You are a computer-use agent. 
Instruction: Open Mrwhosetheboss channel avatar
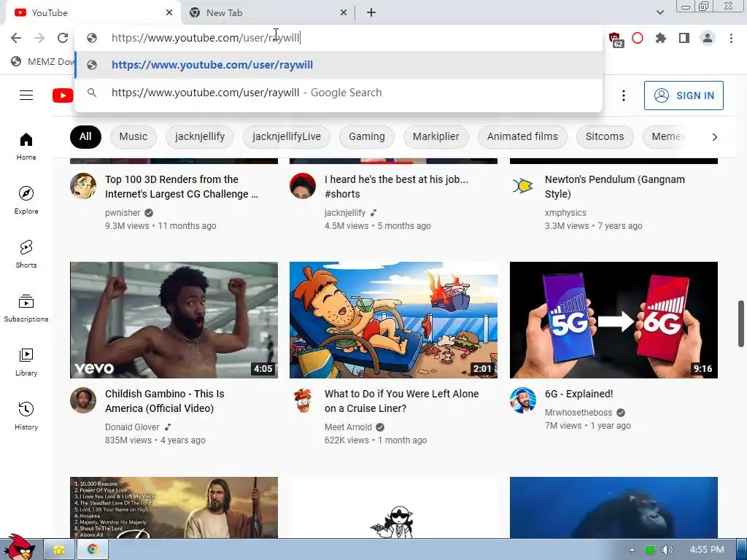coord(522,400)
